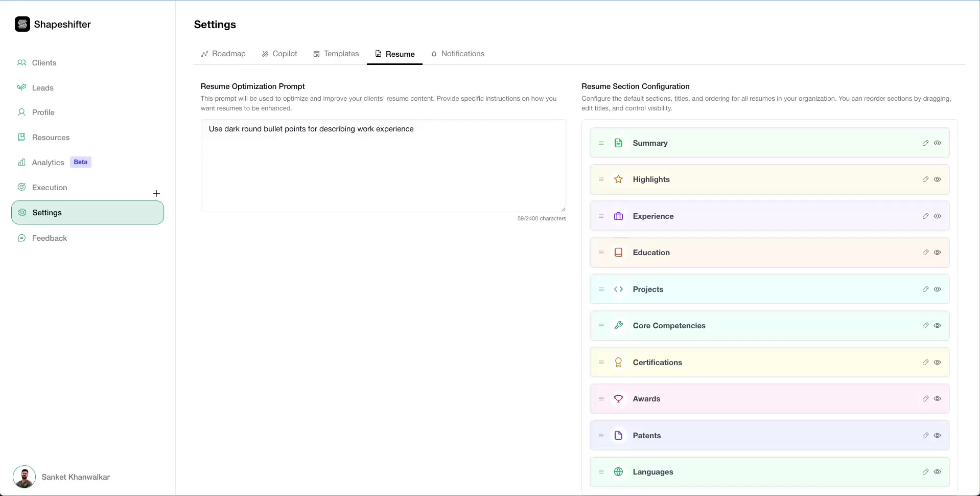Select Profile in the sidebar
This screenshot has height=496, width=980.
tap(43, 112)
